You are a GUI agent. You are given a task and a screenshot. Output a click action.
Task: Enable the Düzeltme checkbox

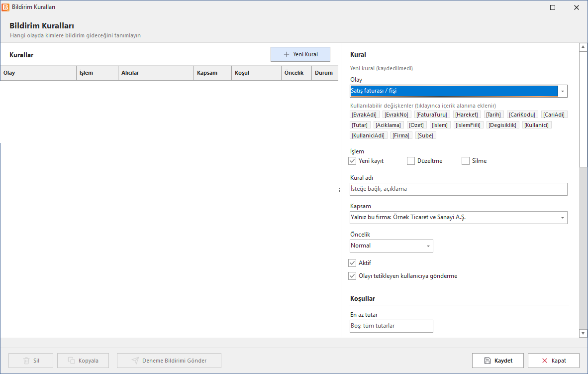pyautogui.click(x=411, y=161)
